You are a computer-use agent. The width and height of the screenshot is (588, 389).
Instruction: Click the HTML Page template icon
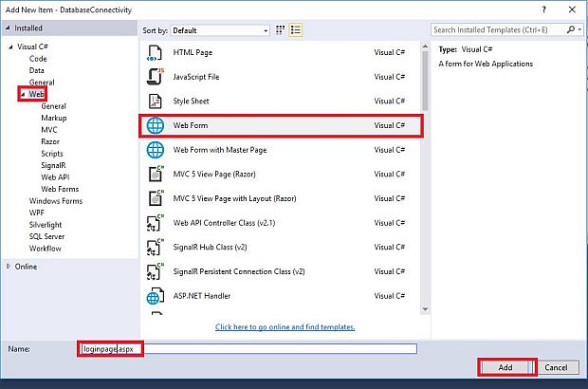click(x=155, y=53)
